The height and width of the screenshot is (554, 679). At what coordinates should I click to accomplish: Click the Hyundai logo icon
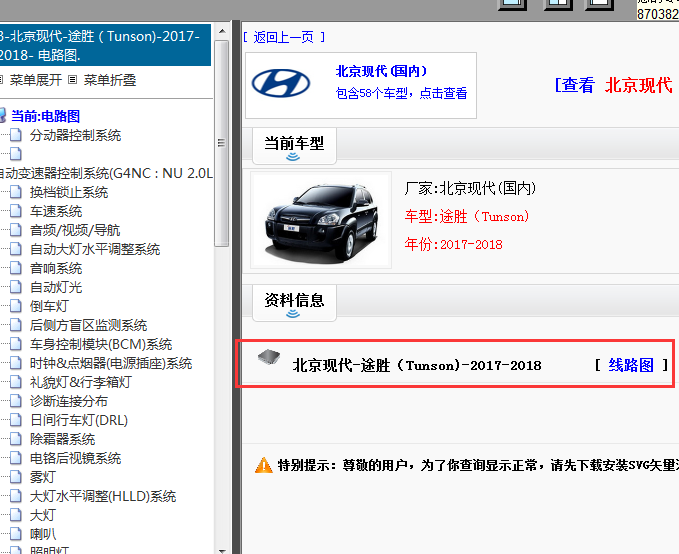[x=281, y=83]
